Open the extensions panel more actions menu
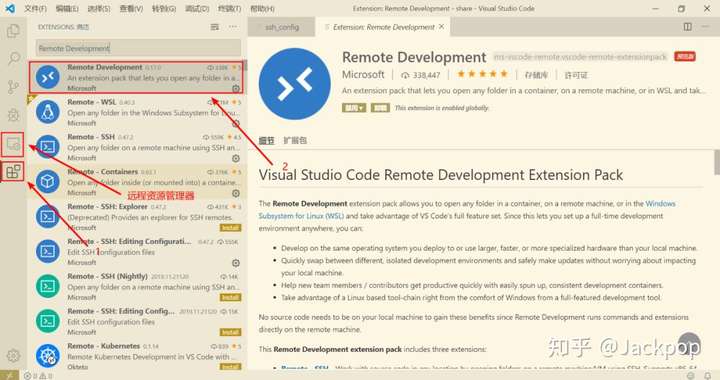Screen dimensions: 720x380 point(233,27)
